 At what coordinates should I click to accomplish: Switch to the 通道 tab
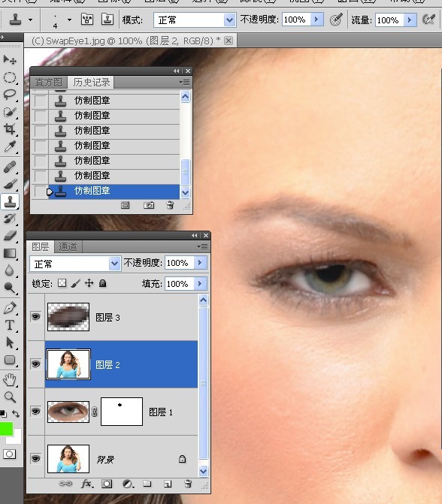click(68, 247)
